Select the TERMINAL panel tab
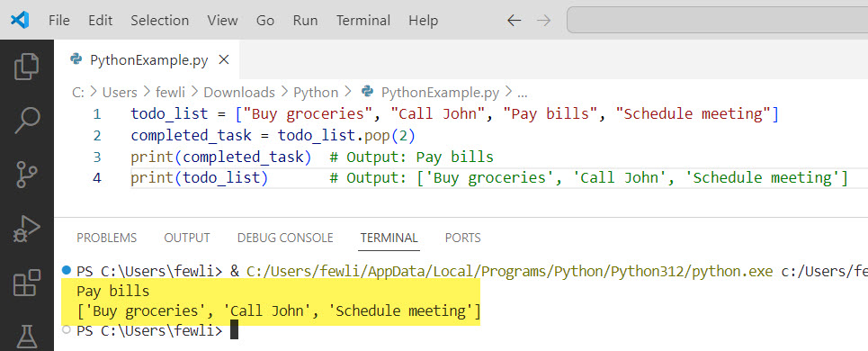Viewport: 868px width, 351px height. pos(389,238)
